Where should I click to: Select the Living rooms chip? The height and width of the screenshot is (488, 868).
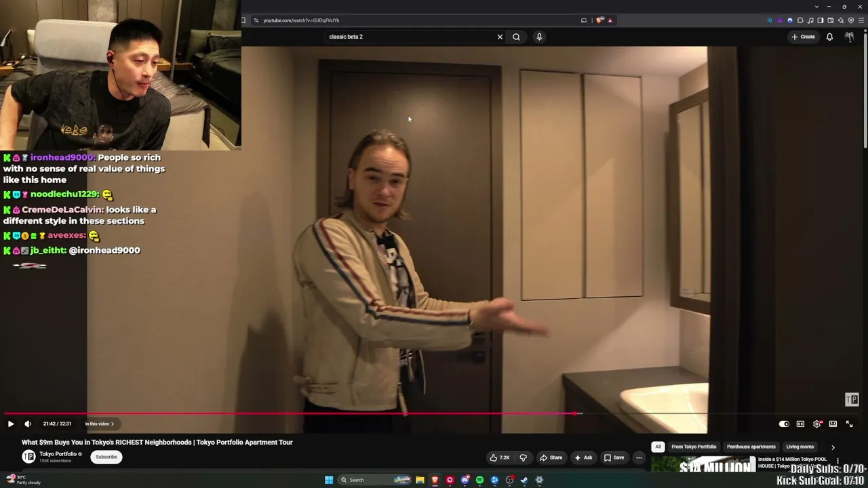[x=800, y=447]
